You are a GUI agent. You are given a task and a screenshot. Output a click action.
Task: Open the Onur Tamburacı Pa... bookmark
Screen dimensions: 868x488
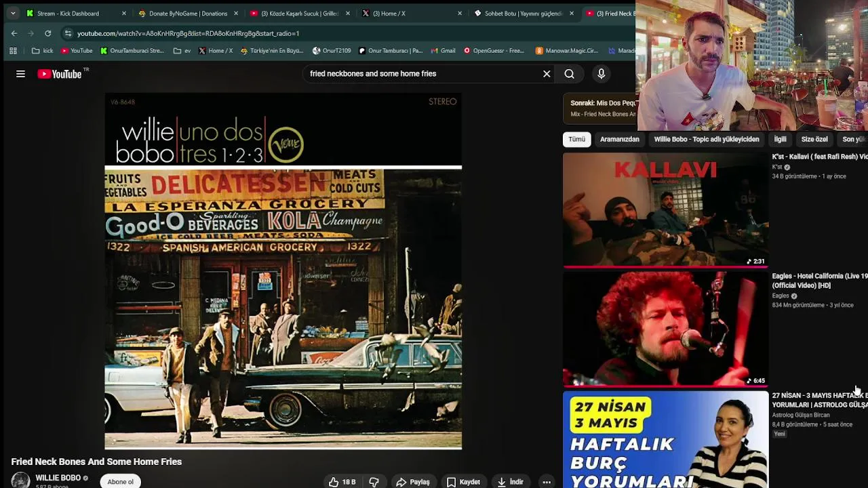point(390,50)
